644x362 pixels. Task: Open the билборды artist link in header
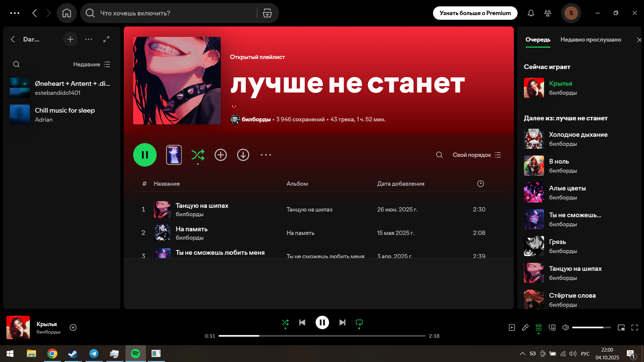click(256, 119)
